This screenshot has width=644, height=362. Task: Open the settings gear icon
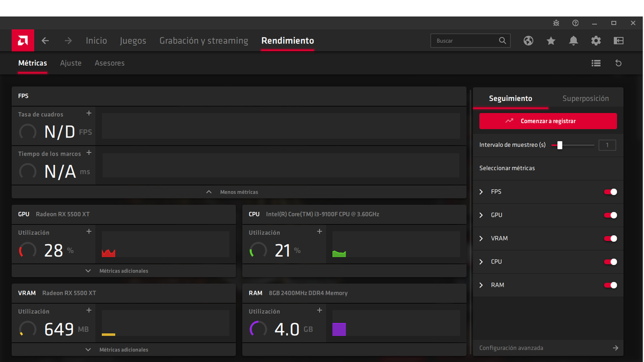click(x=596, y=41)
